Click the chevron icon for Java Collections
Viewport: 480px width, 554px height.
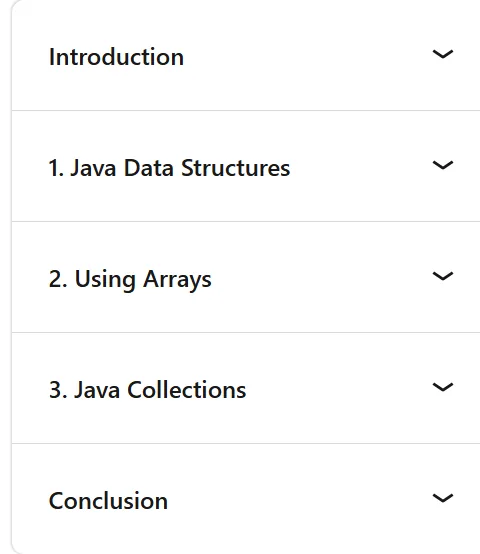click(443, 387)
